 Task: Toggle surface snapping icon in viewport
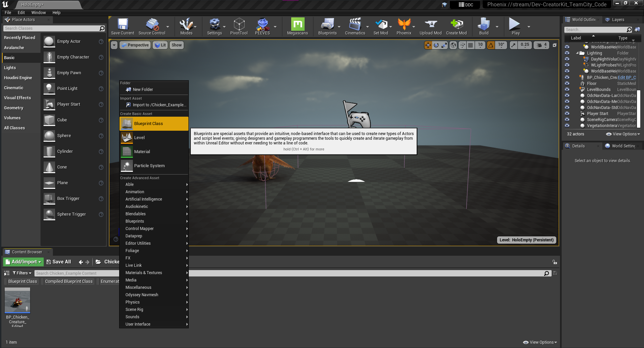coord(462,45)
